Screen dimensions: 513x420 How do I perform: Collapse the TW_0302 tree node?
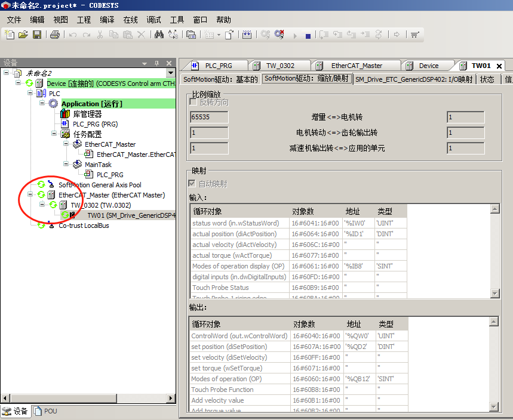pos(42,204)
